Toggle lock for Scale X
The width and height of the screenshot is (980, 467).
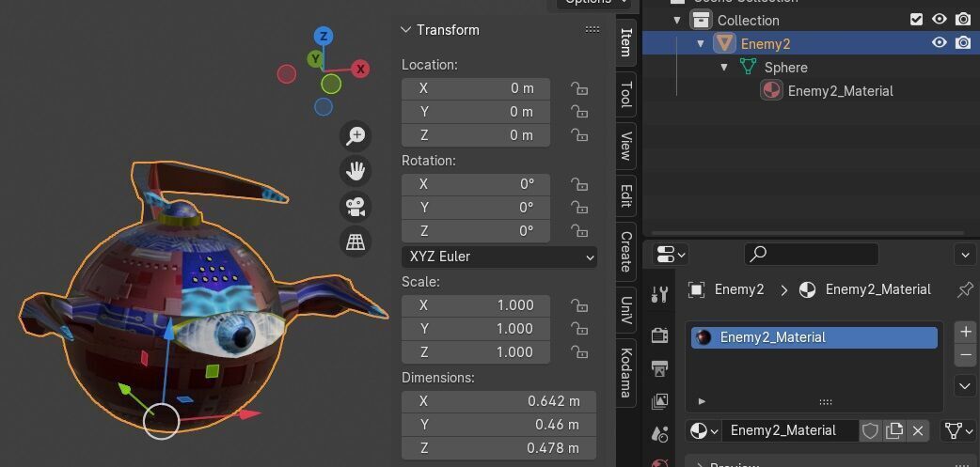click(579, 305)
